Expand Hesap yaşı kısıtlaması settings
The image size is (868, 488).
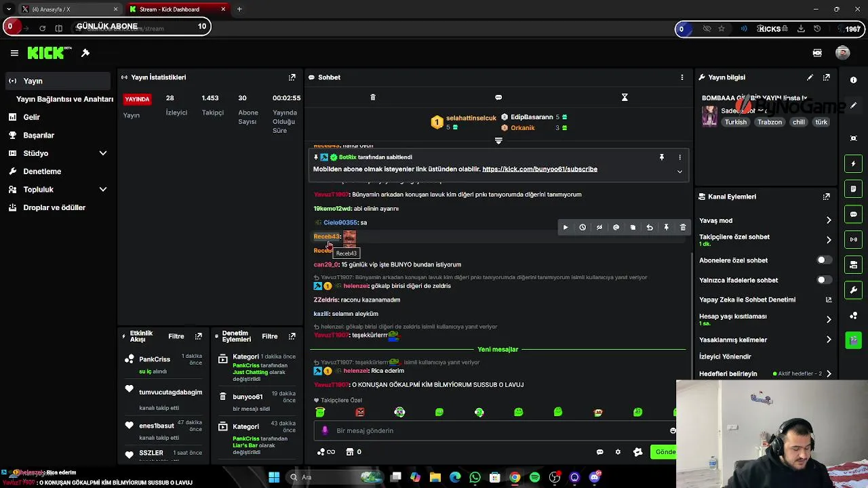click(x=829, y=319)
